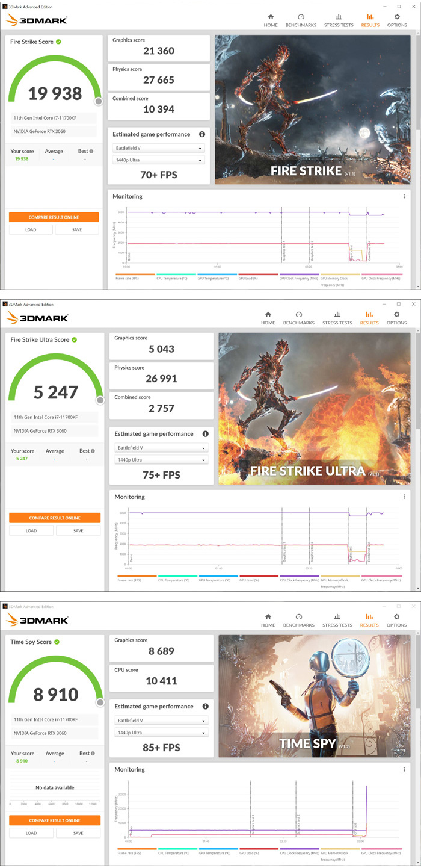Click LOAD button in Fire Strike window
Viewport: 421px width, 868px height.
tap(31, 230)
